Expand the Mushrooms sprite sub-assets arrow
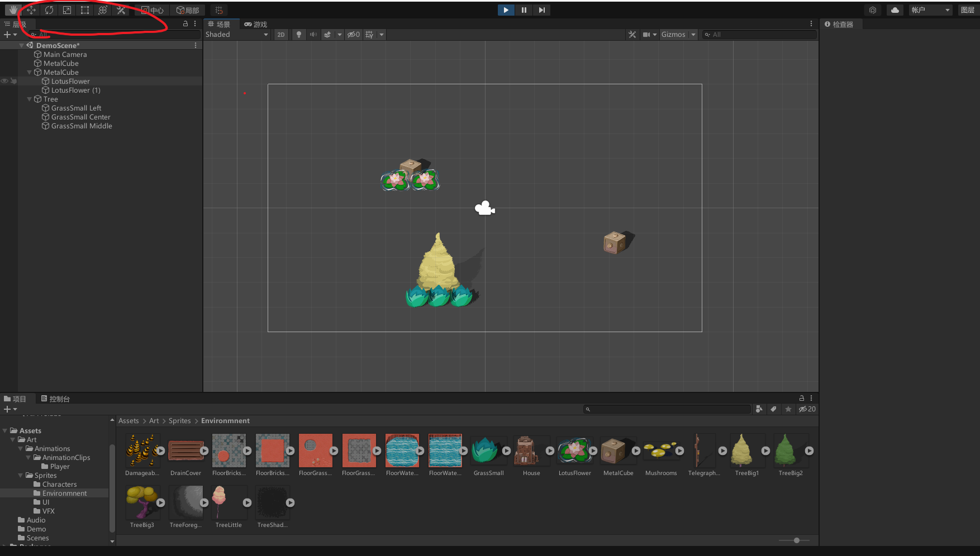 (679, 451)
